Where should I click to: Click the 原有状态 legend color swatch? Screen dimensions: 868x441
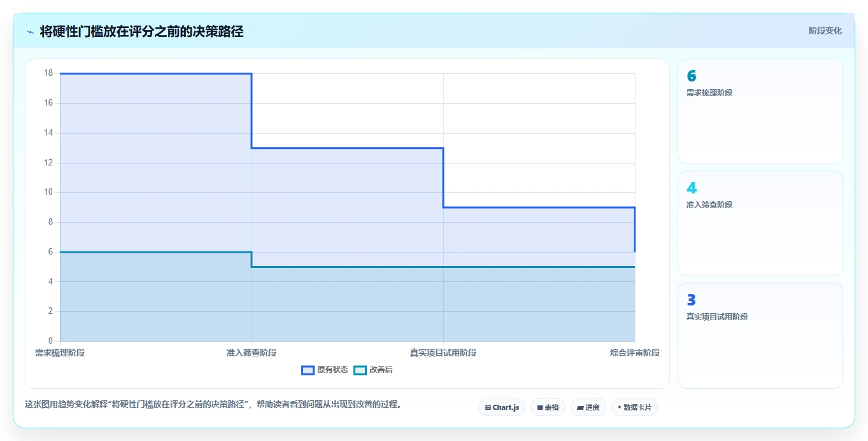coord(308,370)
